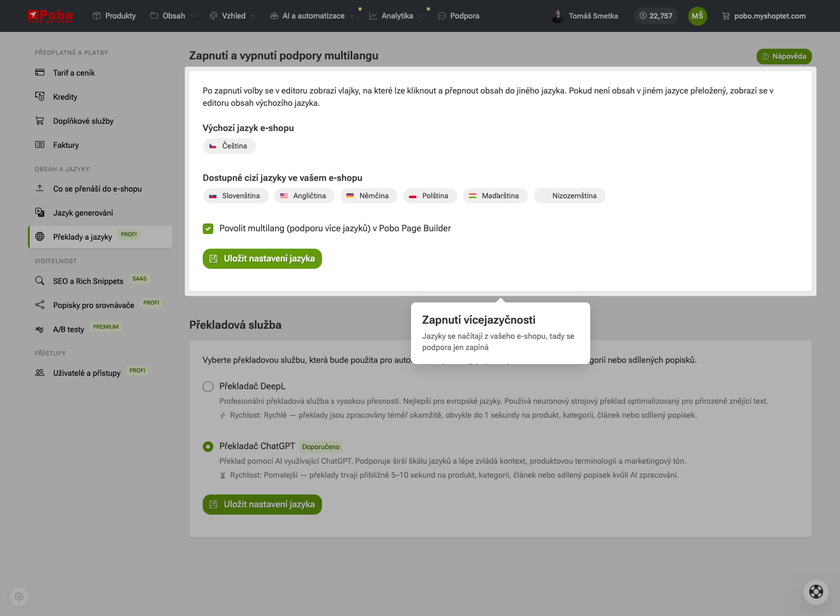This screenshot has height=616, width=840.
Task: Click the shop cart icon near pobo.myshoptet.com
Action: (726, 16)
